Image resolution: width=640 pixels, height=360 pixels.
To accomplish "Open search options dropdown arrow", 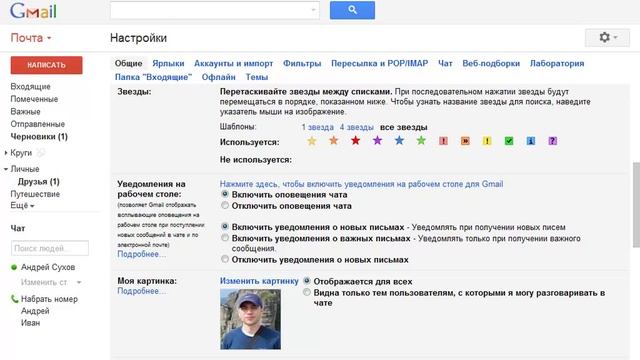I will click(313, 10).
